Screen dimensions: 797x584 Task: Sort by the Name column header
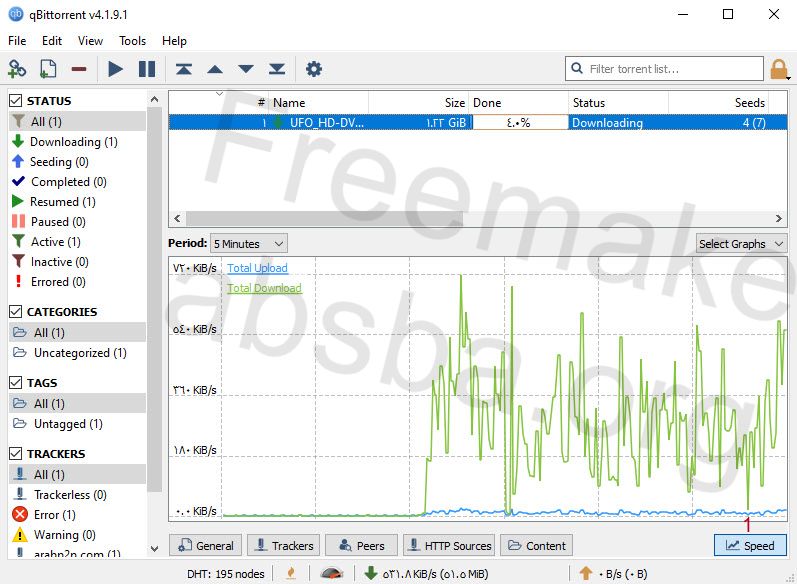pos(319,103)
